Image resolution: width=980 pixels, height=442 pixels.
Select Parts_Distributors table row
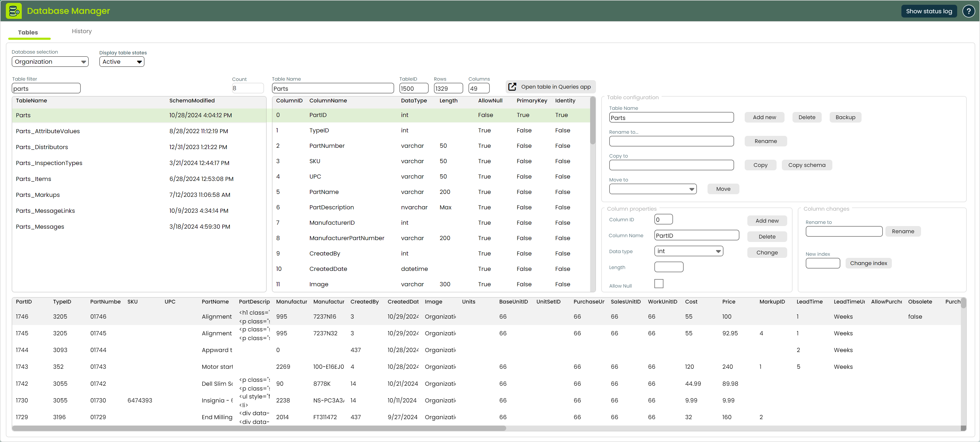(139, 147)
